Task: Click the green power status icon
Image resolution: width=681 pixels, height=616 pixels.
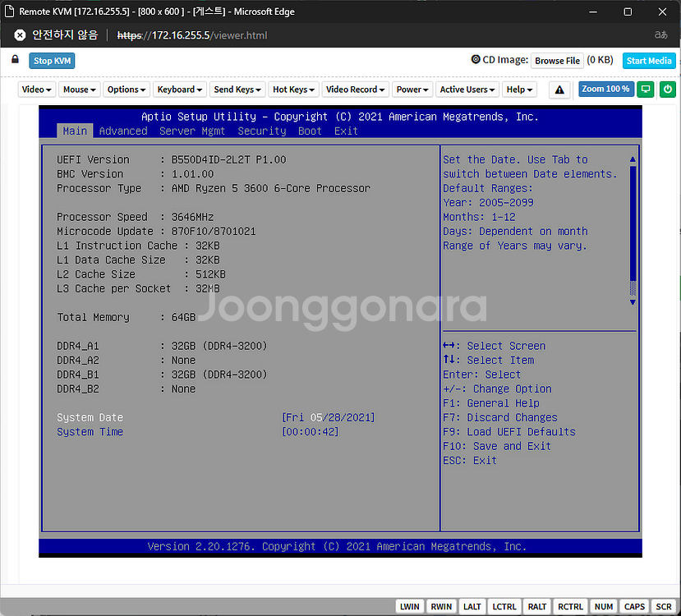Action: 668,90
